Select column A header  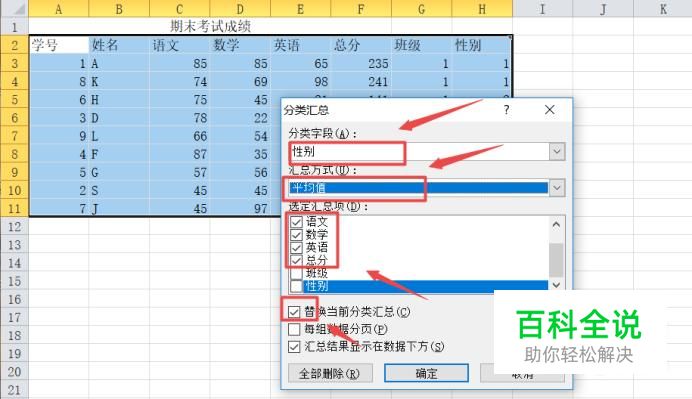coord(59,8)
